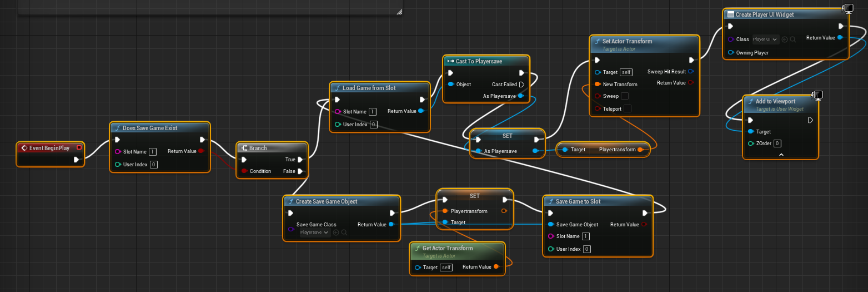The height and width of the screenshot is (292, 868).
Task: Click the Branch node True execution pin
Action: [300, 159]
